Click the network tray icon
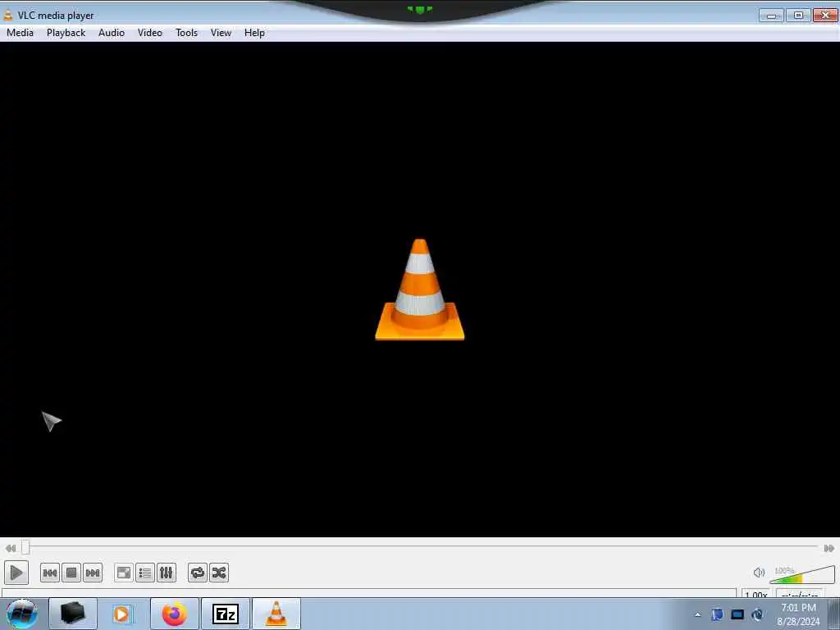 point(737,614)
